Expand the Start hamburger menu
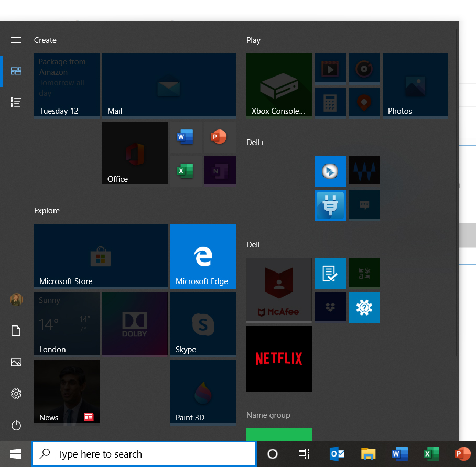The width and height of the screenshot is (476, 467). pos(16,40)
